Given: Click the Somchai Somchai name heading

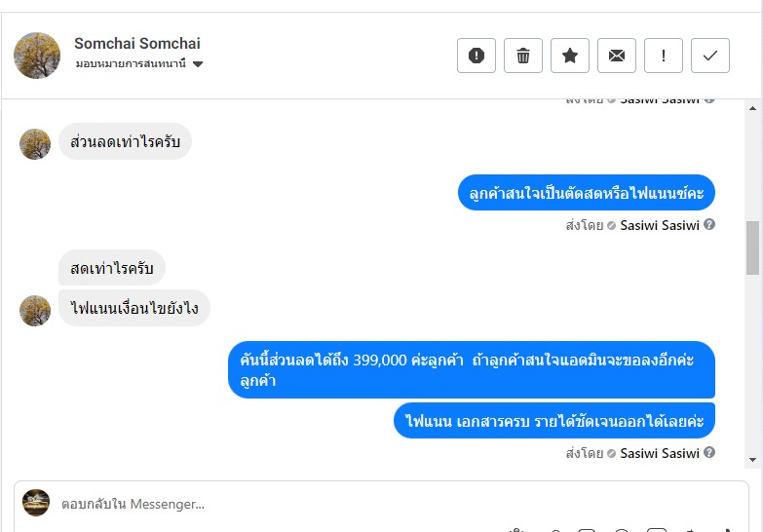Looking at the screenshot, I should [x=137, y=44].
